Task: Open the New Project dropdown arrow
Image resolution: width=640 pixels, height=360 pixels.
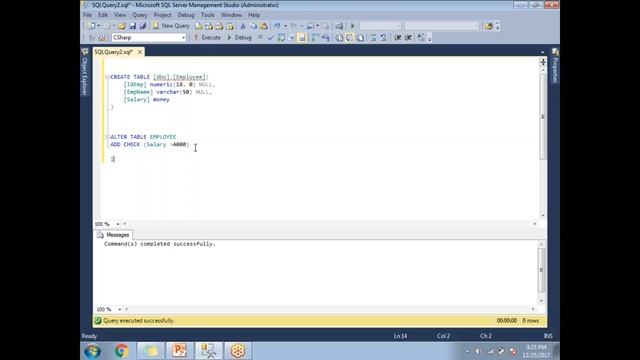Action: pos(98,26)
